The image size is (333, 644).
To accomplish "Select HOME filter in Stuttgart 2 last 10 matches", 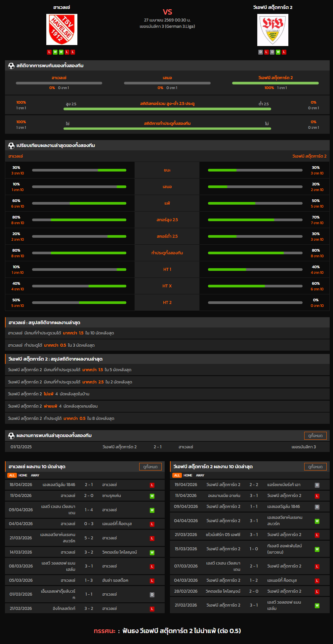I will (188, 475).
